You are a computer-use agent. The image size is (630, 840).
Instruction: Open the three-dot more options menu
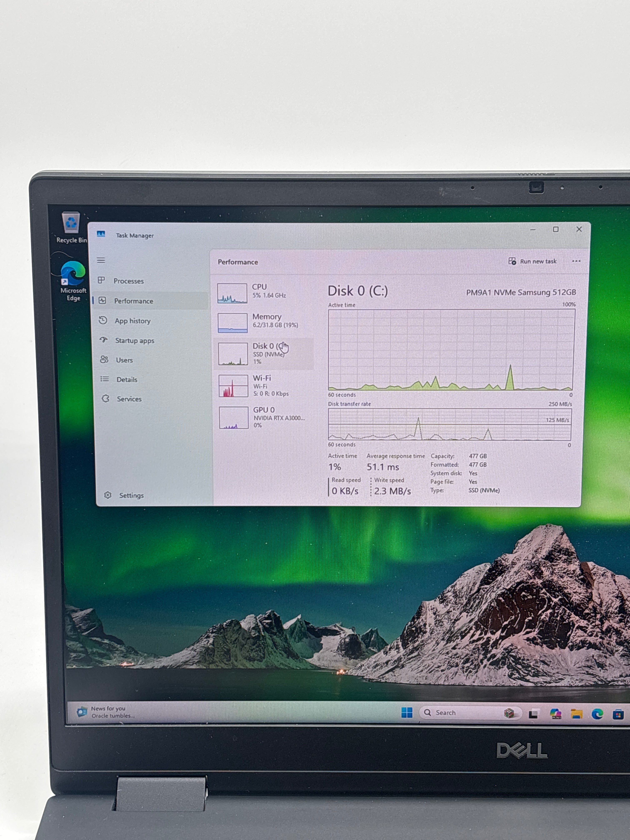[576, 261]
